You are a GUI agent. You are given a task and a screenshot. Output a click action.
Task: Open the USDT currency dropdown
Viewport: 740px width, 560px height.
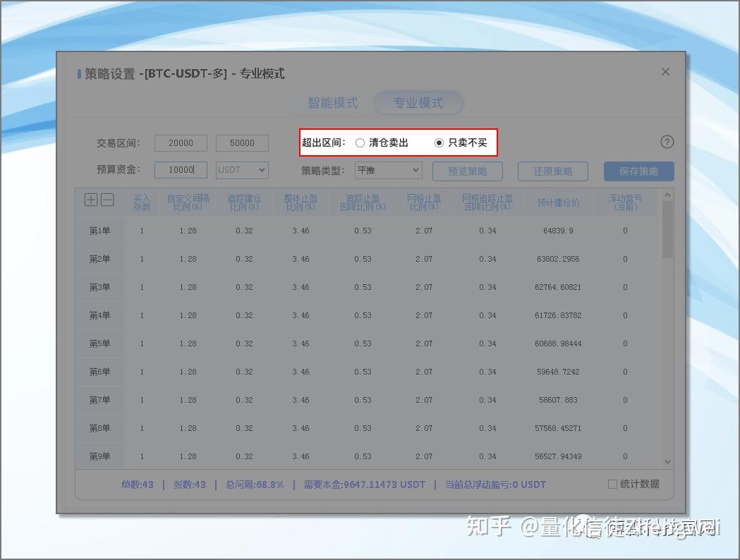[x=242, y=170]
